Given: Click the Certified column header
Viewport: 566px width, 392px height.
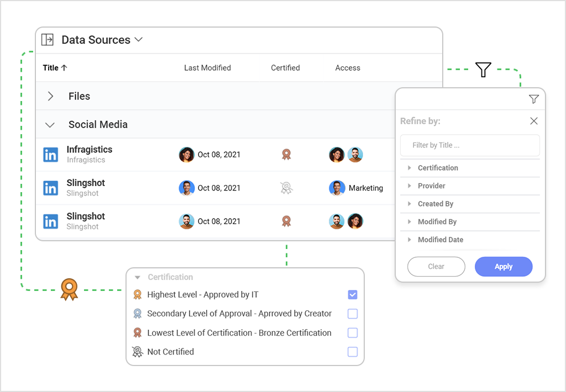Looking at the screenshot, I should tap(285, 68).
